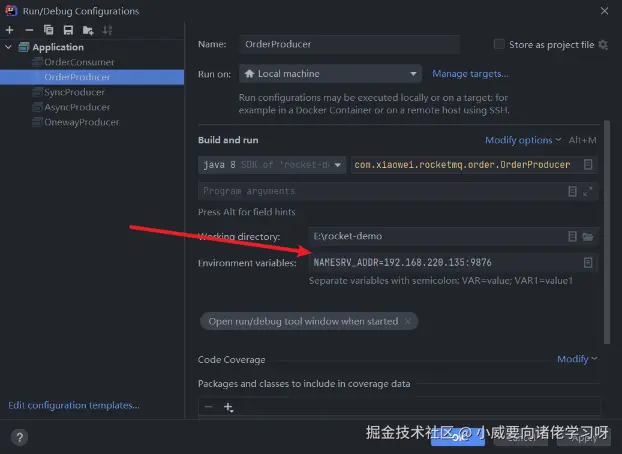Viewport: 622px width, 454px height.
Task: Open help question mark button
Action: (19, 437)
